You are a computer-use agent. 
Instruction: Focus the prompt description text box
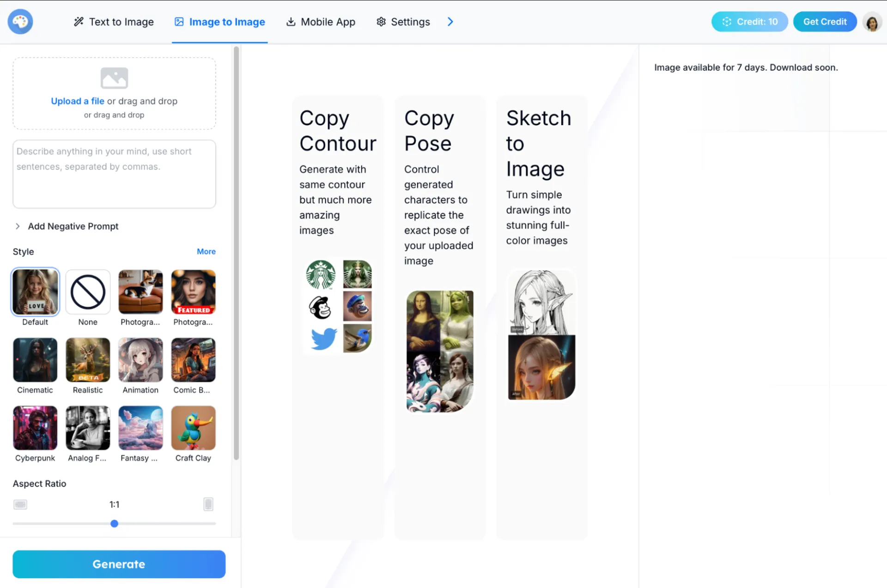coord(114,174)
